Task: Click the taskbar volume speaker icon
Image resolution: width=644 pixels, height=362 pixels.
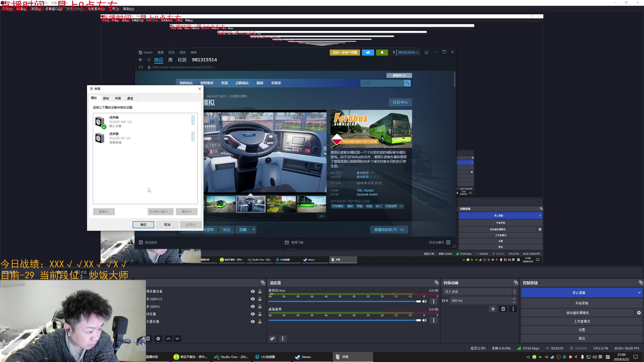Action: [x=594, y=357]
